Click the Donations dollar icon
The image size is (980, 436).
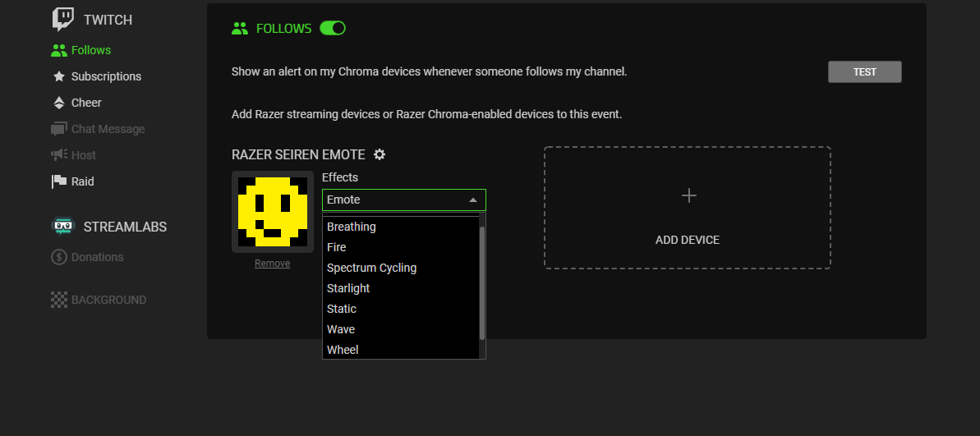pos(59,257)
